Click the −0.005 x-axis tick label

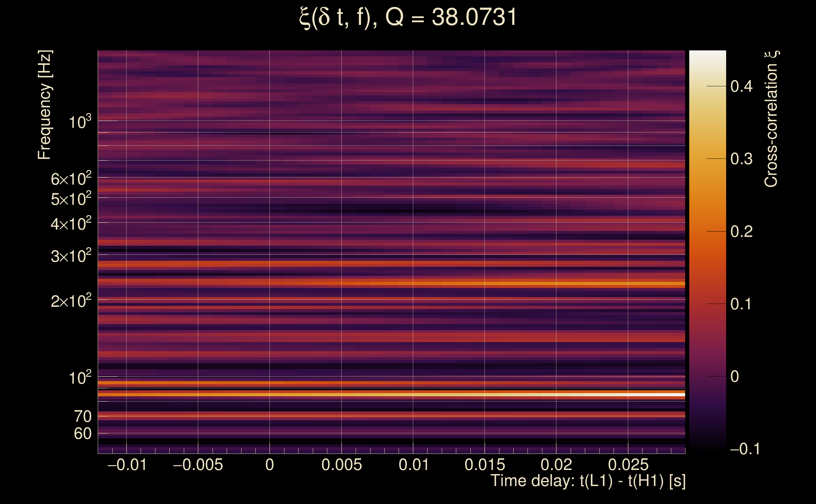pyautogui.click(x=198, y=465)
